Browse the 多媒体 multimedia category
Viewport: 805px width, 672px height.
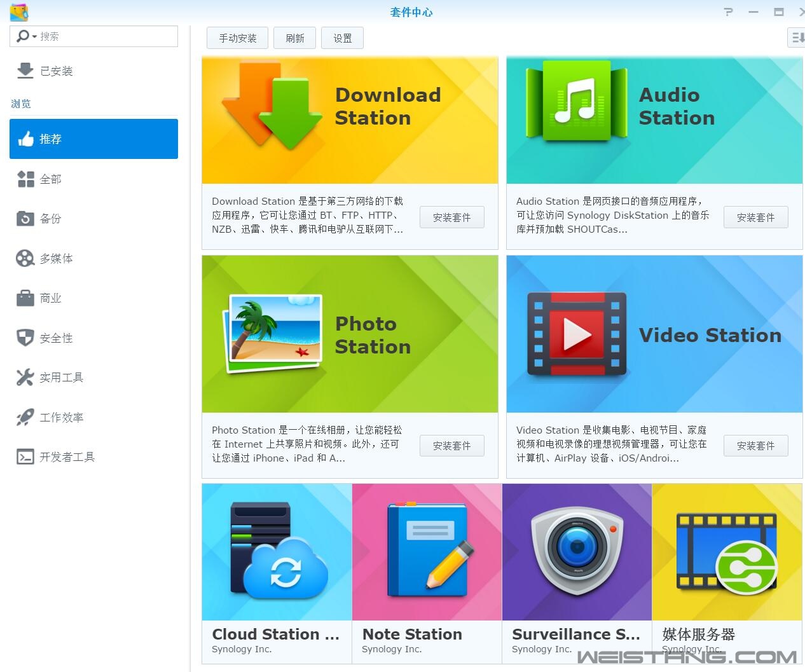point(93,258)
